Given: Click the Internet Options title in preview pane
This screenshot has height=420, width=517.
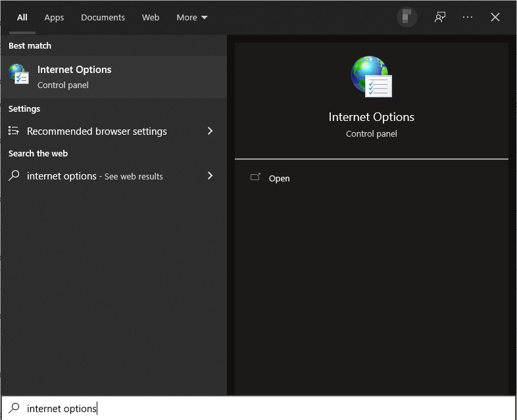Looking at the screenshot, I should tap(371, 117).
